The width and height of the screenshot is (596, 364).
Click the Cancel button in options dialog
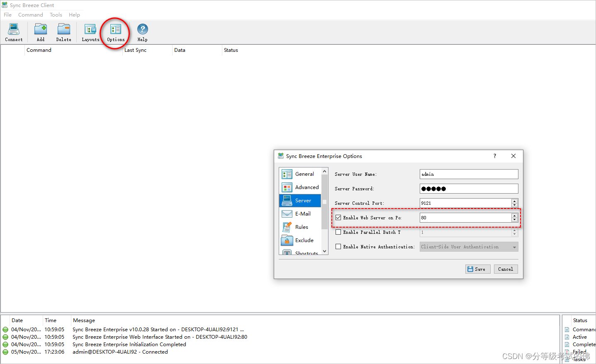pyautogui.click(x=506, y=269)
